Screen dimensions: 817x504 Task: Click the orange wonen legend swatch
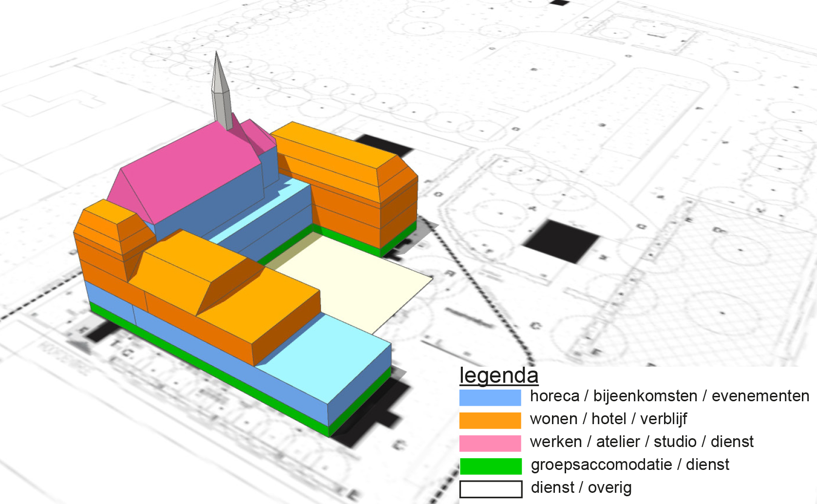coord(490,420)
